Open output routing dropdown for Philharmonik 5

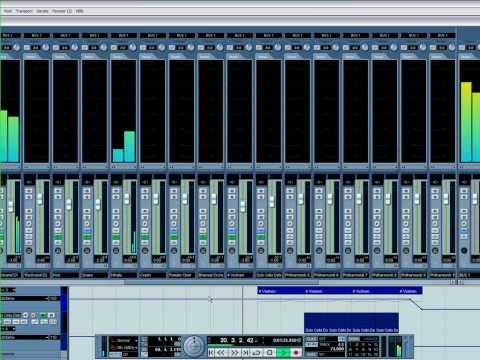point(297,35)
